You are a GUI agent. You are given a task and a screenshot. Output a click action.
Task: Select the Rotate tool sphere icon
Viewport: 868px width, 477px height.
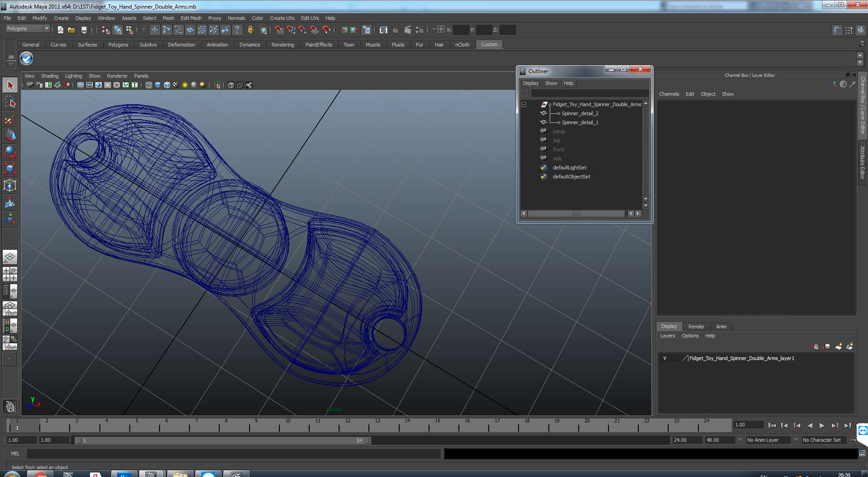pos(10,152)
